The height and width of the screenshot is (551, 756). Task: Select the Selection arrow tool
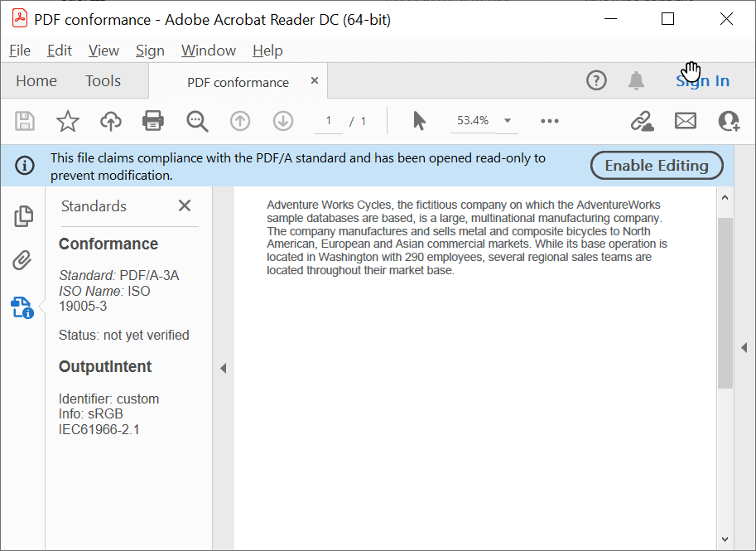click(420, 121)
